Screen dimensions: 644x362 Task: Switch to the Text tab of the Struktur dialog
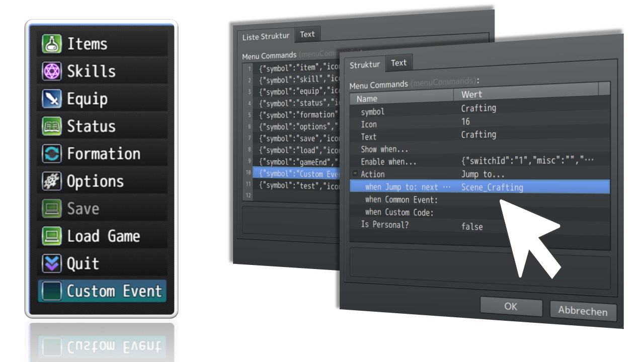(399, 63)
